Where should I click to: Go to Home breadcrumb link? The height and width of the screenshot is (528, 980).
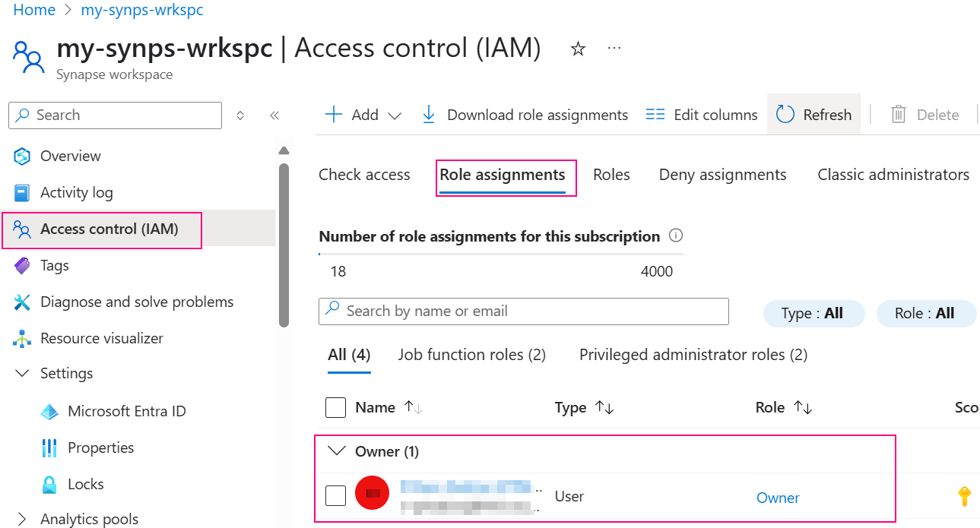pyautogui.click(x=34, y=11)
